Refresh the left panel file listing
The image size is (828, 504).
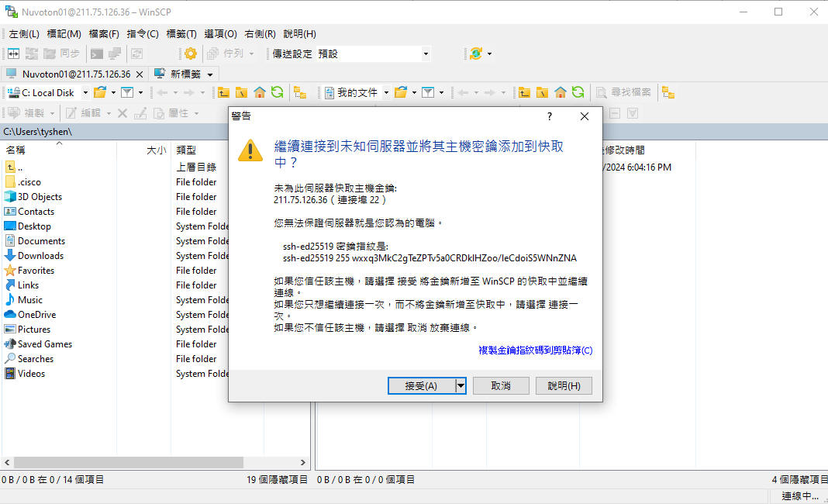(x=277, y=92)
